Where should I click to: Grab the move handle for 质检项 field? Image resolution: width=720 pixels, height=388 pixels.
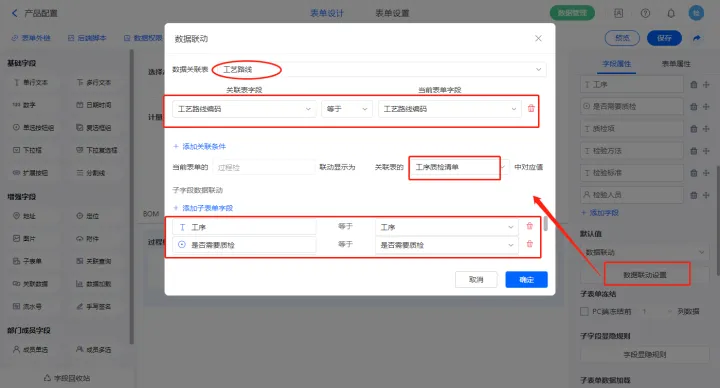tap(706, 129)
